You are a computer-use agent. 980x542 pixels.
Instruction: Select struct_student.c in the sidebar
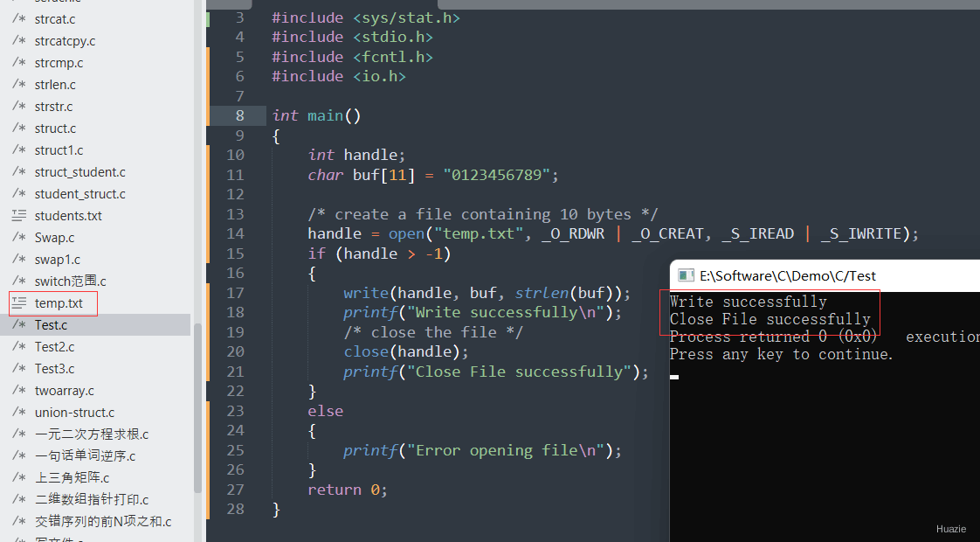pyautogui.click(x=80, y=172)
